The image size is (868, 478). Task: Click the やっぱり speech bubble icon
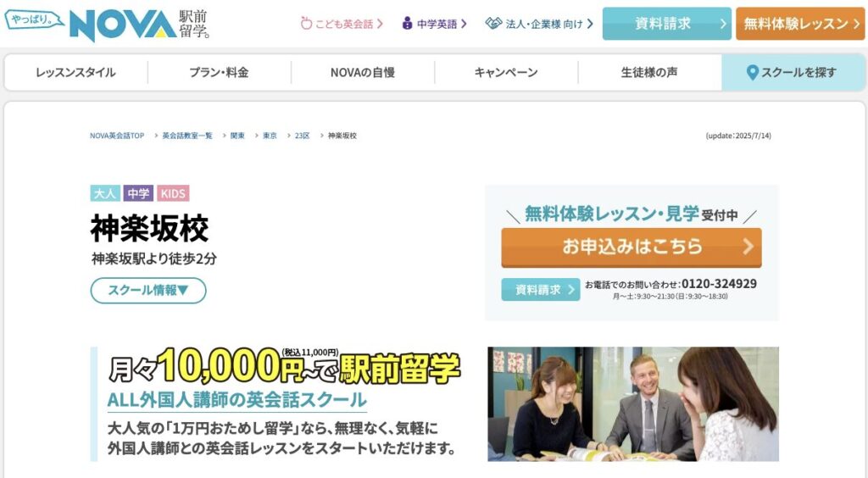coord(34,20)
